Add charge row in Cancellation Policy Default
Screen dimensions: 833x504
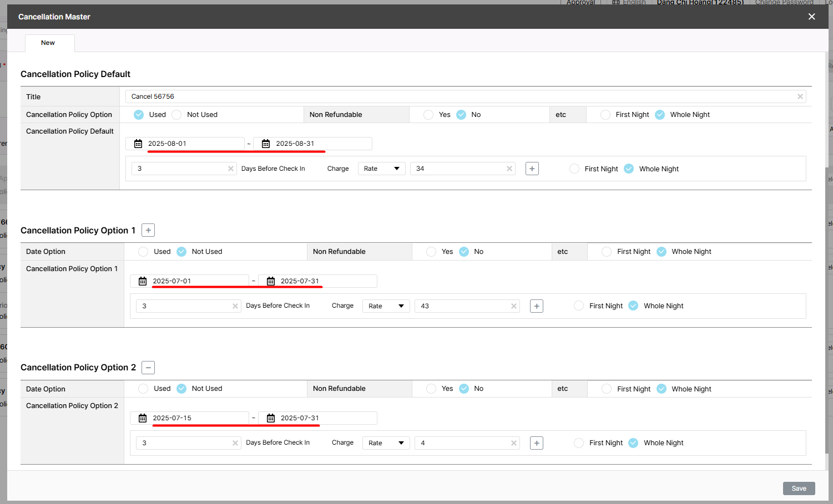pyautogui.click(x=532, y=169)
